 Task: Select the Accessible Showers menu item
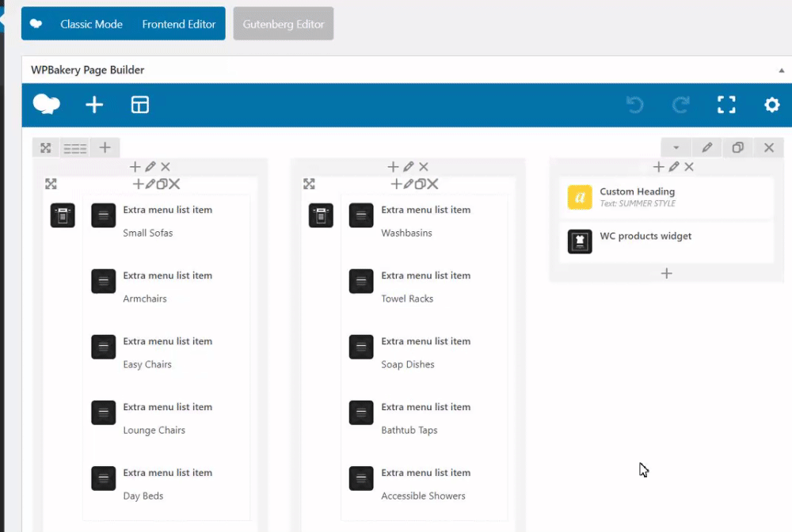[423, 496]
